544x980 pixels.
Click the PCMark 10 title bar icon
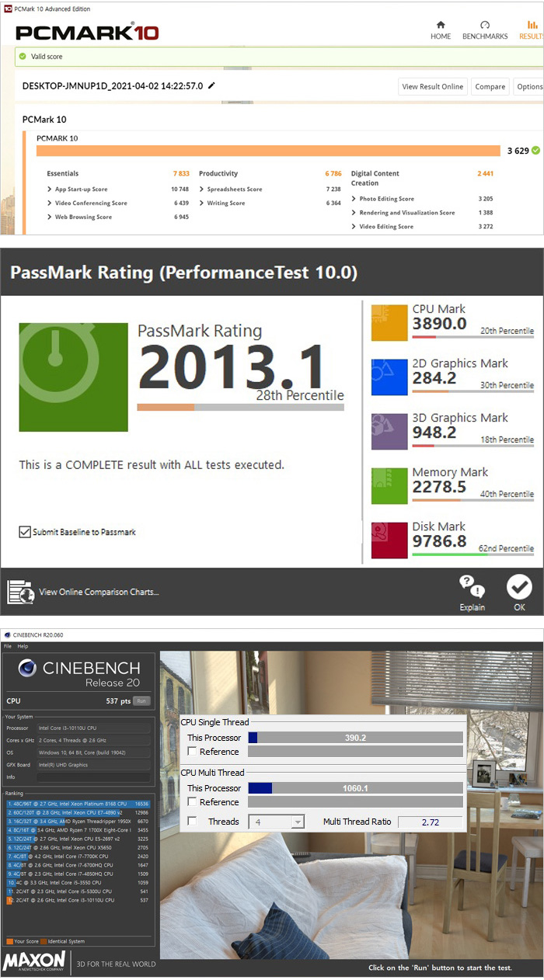tap(7, 9)
